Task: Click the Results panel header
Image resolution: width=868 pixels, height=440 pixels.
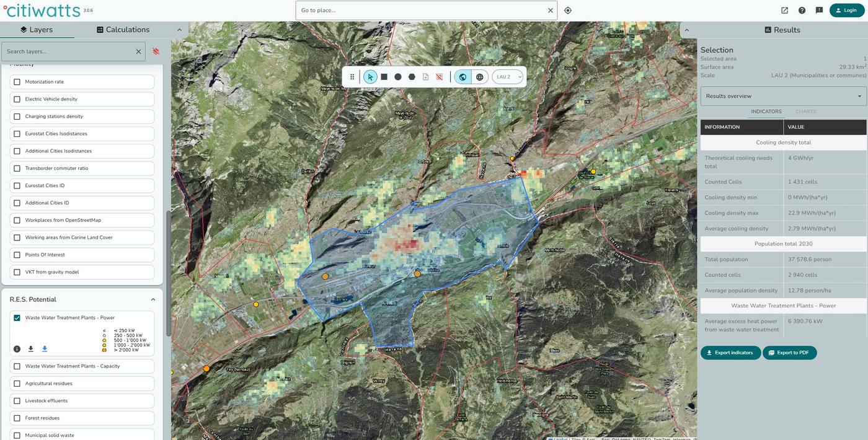Action: [x=782, y=30]
